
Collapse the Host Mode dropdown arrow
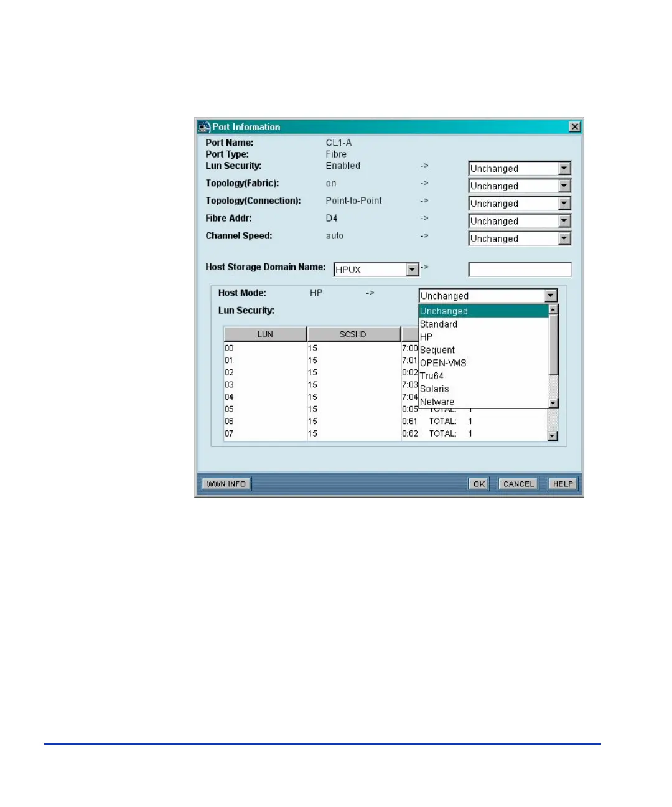(x=551, y=296)
